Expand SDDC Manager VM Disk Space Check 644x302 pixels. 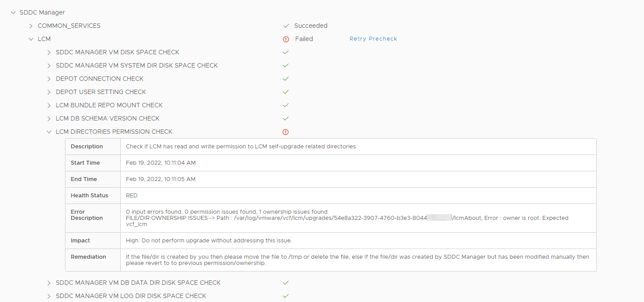coord(49,52)
